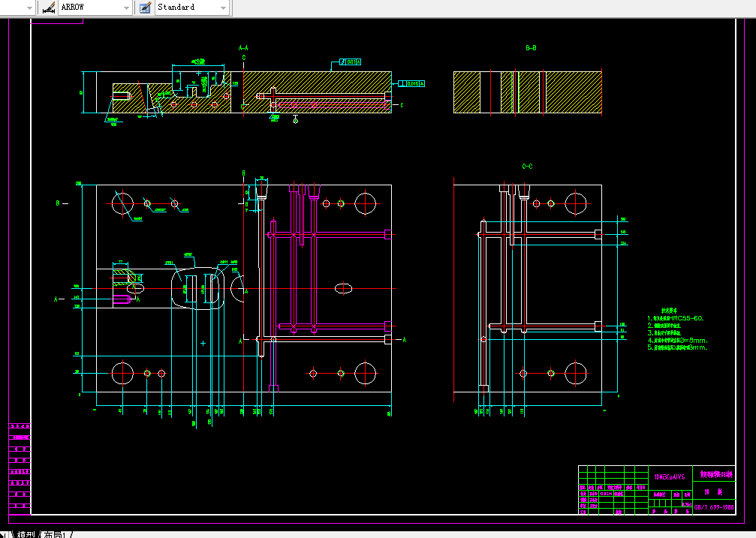Select the green technical requirements notes
This screenshot has width=756, height=538.
click(x=677, y=329)
